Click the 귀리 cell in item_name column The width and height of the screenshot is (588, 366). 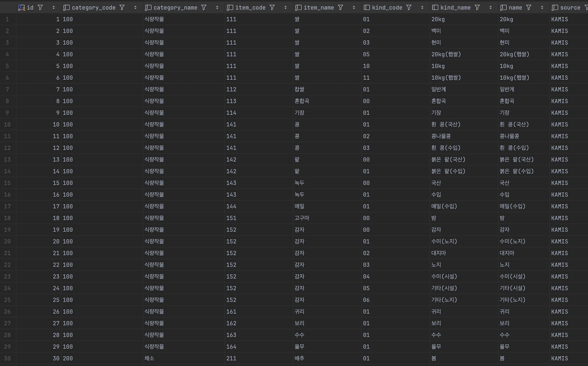click(x=299, y=312)
